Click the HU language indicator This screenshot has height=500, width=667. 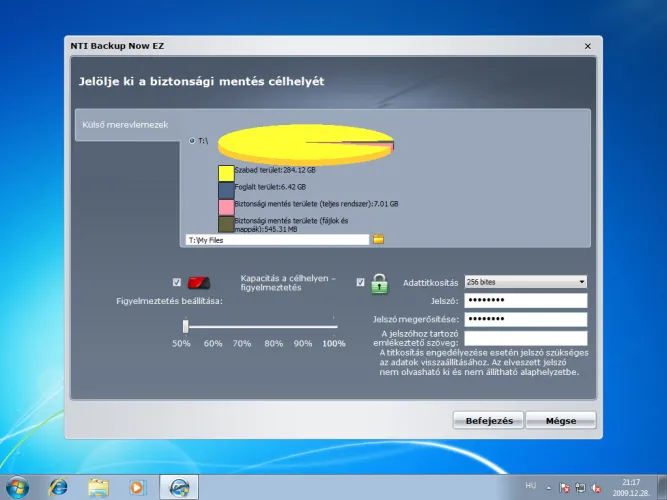coord(530,486)
